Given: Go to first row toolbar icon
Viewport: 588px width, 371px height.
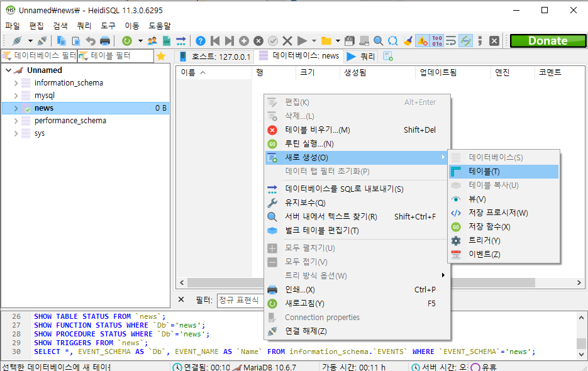Looking at the screenshot, I should (215, 41).
